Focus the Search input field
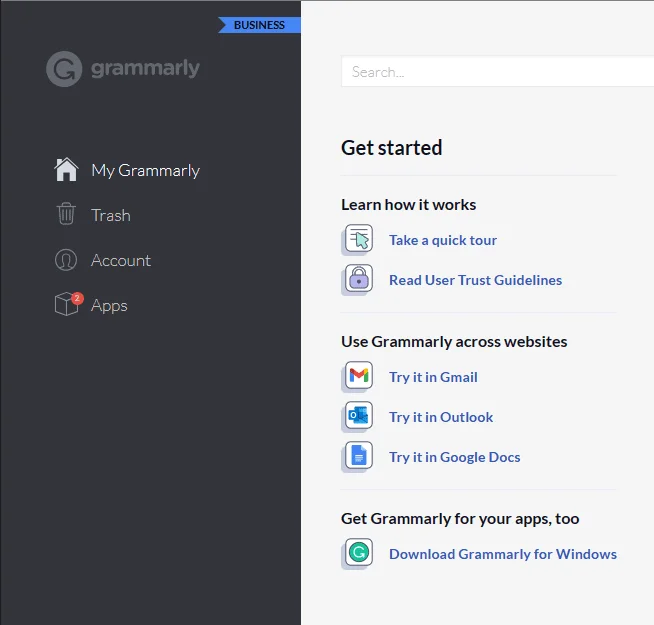This screenshot has width=654, height=625. tap(497, 72)
